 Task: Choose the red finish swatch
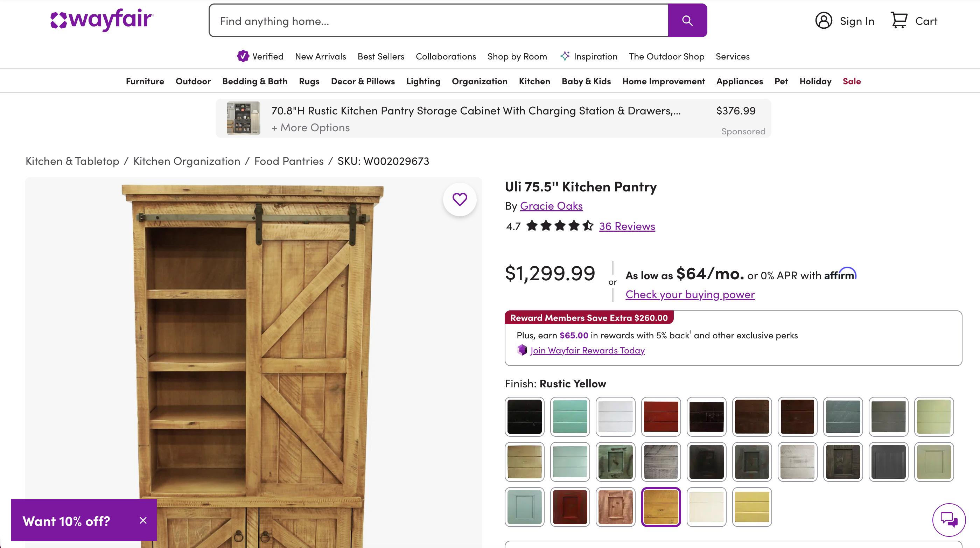click(661, 416)
